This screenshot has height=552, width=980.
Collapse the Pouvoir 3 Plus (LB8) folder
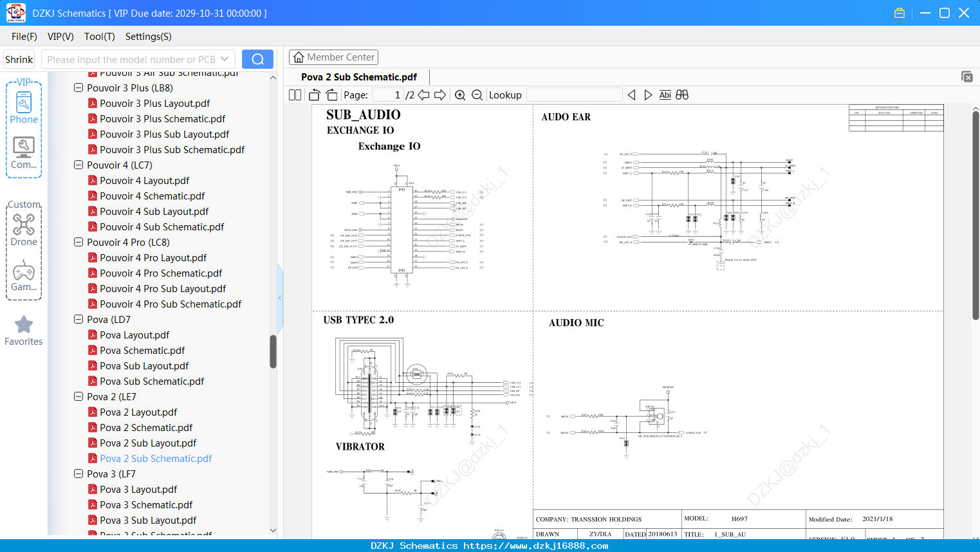pyautogui.click(x=79, y=88)
